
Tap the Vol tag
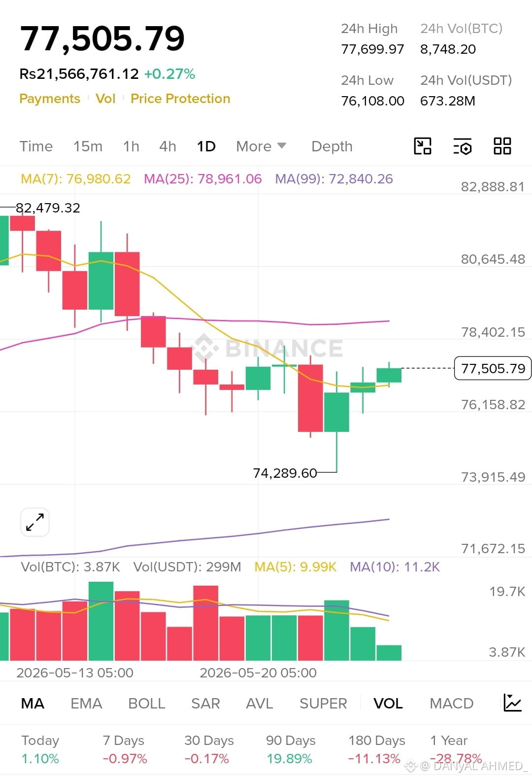coord(105,99)
